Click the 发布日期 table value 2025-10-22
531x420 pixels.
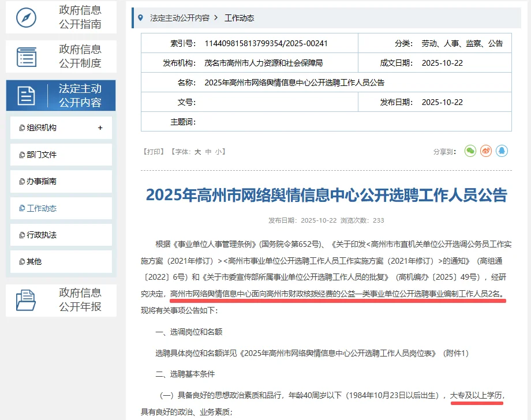(x=442, y=102)
